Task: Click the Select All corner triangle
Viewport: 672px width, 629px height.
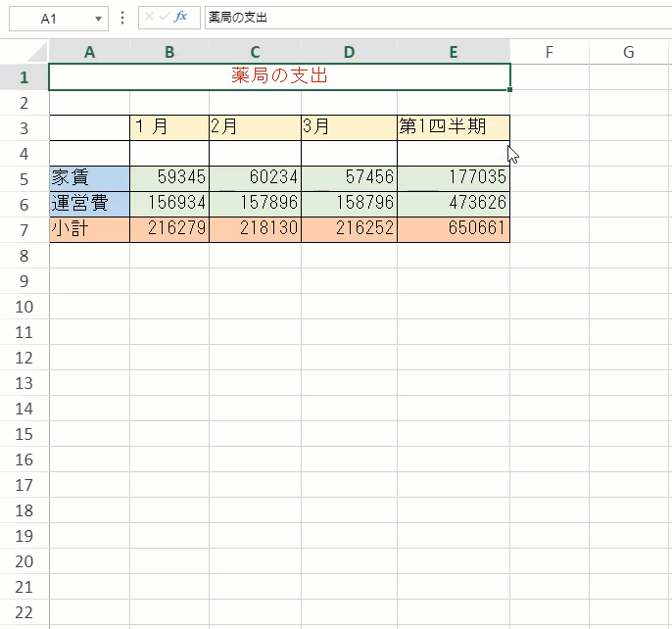Action: [x=37, y=52]
